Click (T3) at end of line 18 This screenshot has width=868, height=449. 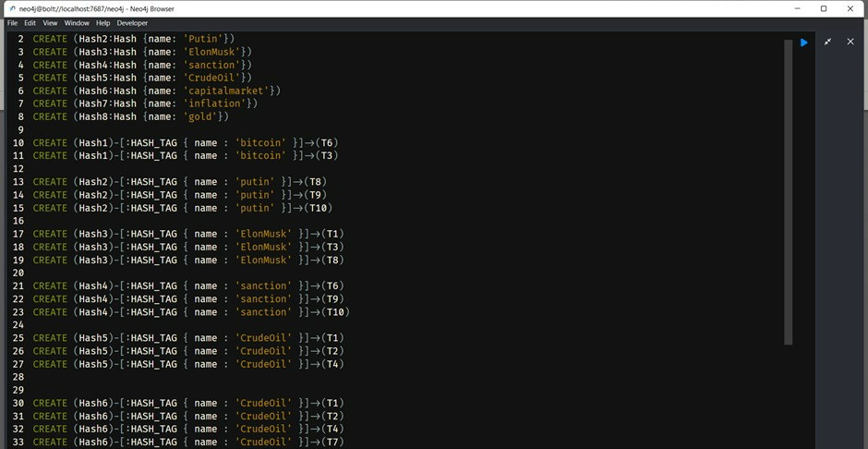point(332,247)
